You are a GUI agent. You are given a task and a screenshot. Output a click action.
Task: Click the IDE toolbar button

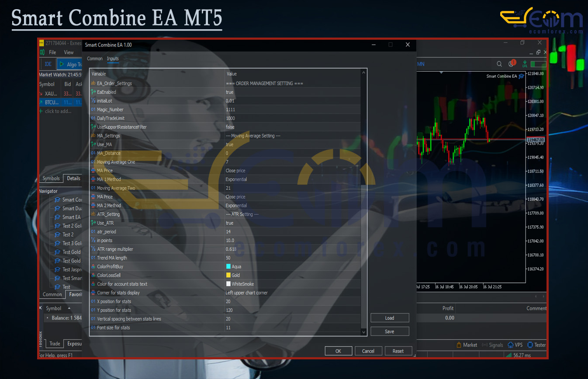point(48,64)
